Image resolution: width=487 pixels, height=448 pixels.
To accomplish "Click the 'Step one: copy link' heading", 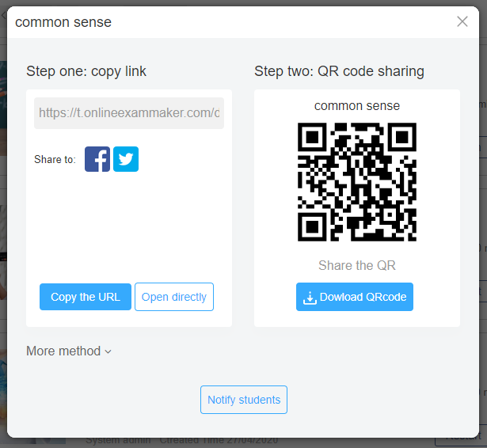I will click(86, 71).
